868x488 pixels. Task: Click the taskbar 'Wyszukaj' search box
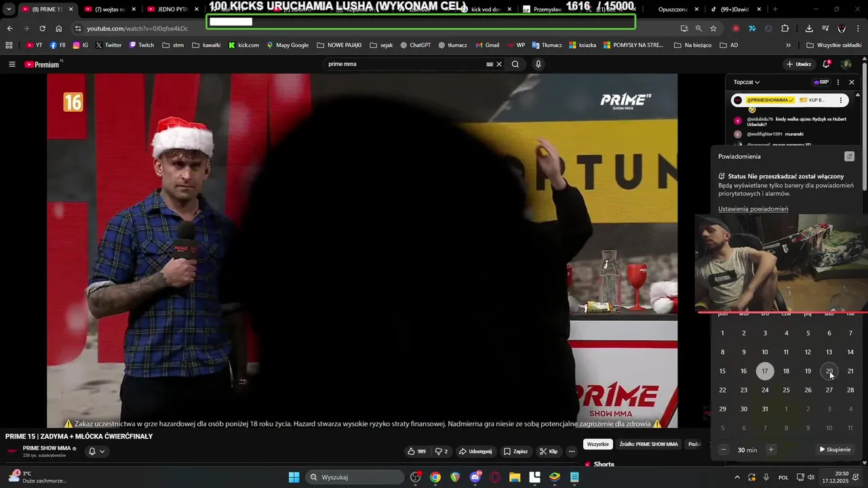click(x=355, y=477)
